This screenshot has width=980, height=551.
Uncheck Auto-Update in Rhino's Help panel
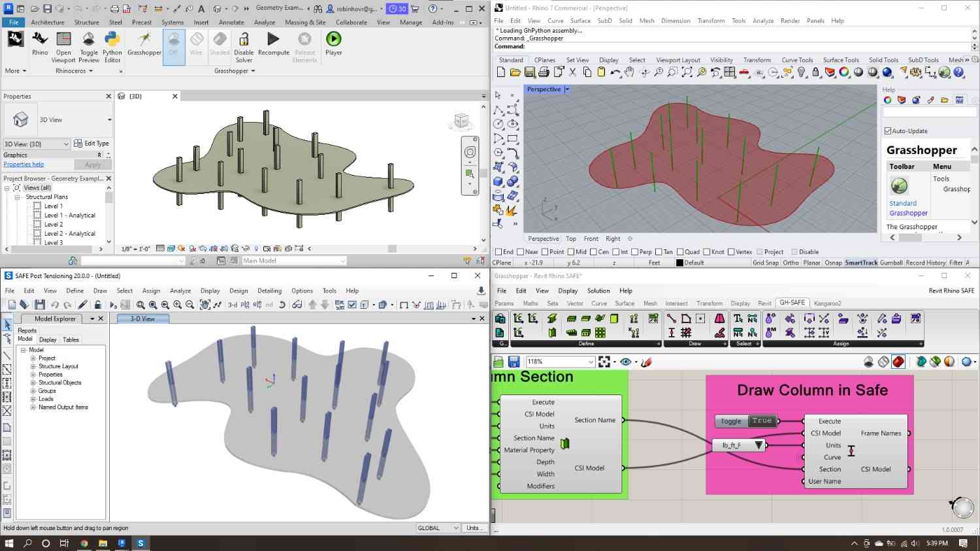(888, 131)
